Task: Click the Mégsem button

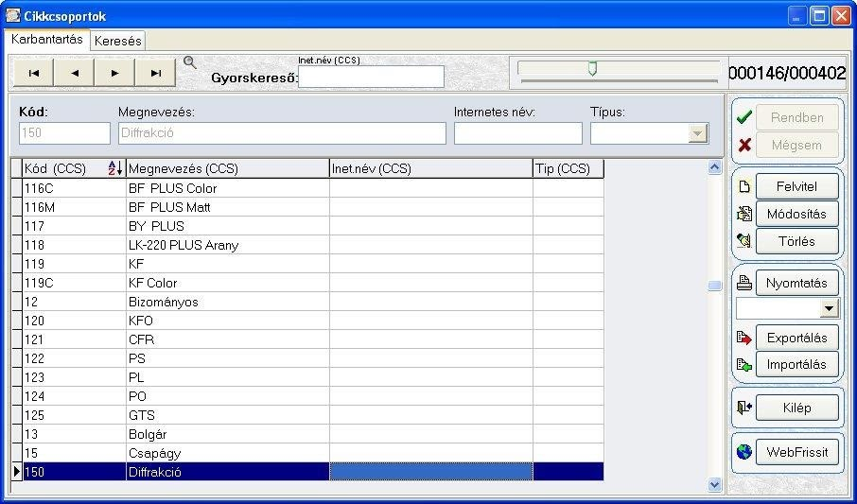Action: click(796, 146)
